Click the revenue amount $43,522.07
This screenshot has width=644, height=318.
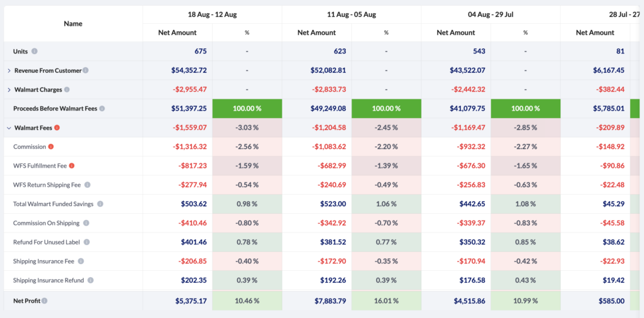[x=467, y=70]
